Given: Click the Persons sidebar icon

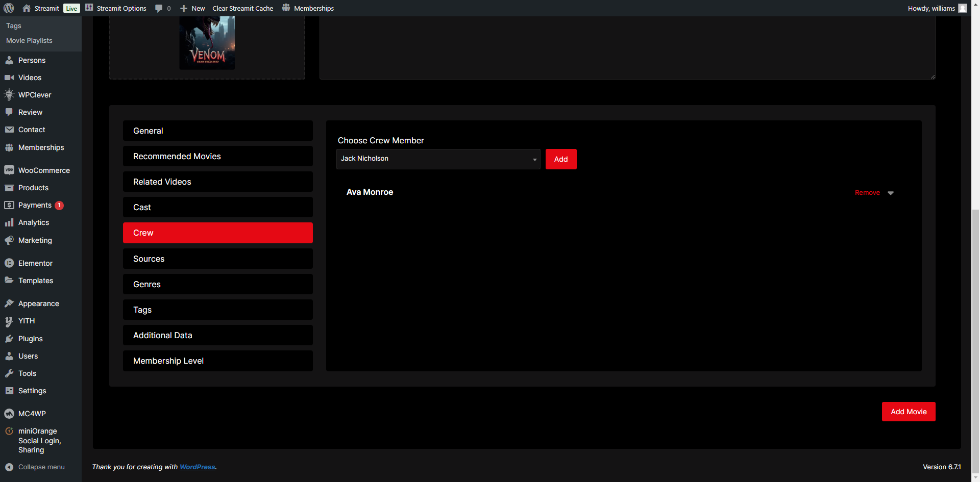Looking at the screenshot, I should point(9,60).
